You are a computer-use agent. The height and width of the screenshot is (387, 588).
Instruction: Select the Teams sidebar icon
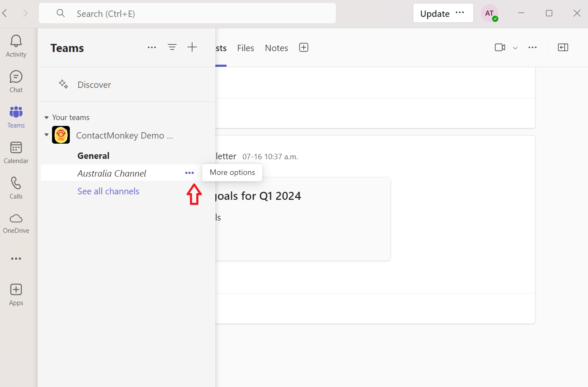pos(16,117)
